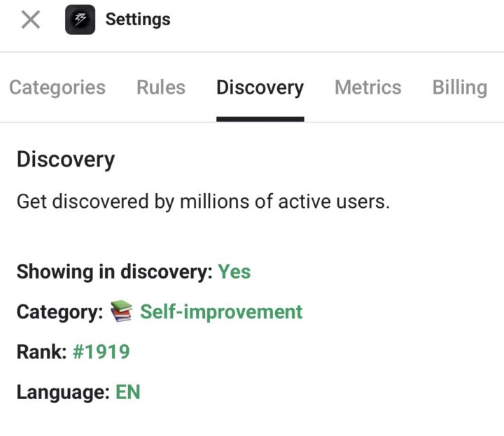
Task: Click the black underline beneath Discovery tab
Action: click(260, 119)
